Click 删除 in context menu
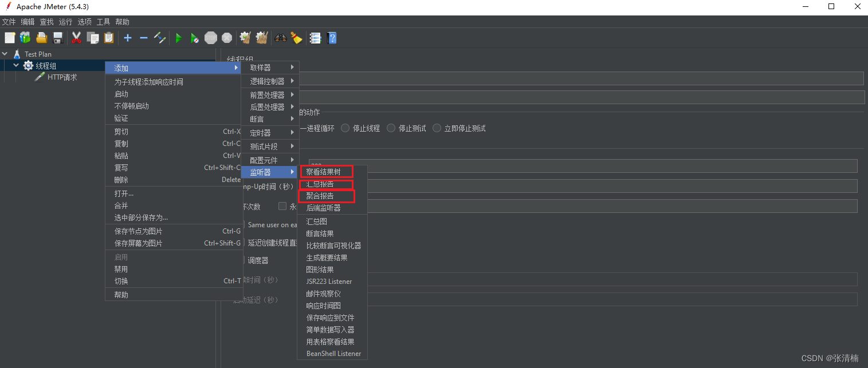The image size is (868, 368). coord(174,180)
